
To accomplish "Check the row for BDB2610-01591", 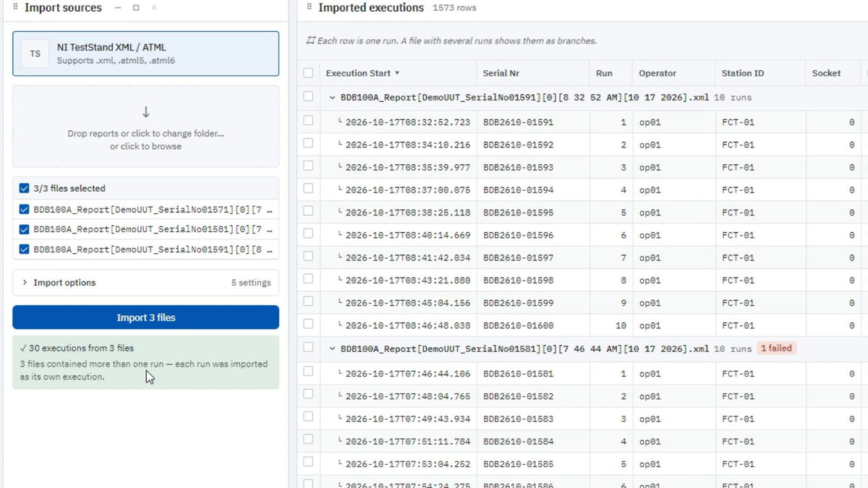I will [x=308, y=121].
